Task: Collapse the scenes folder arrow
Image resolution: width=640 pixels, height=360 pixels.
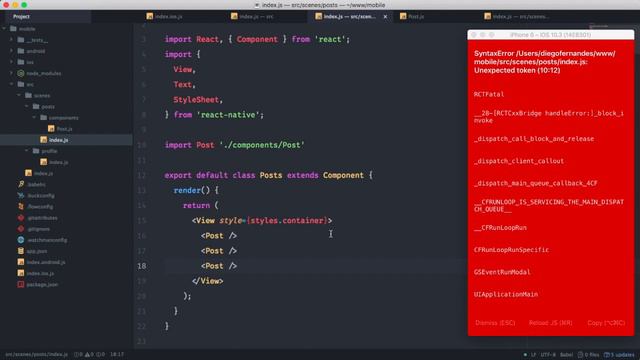Action: (19, 95)
